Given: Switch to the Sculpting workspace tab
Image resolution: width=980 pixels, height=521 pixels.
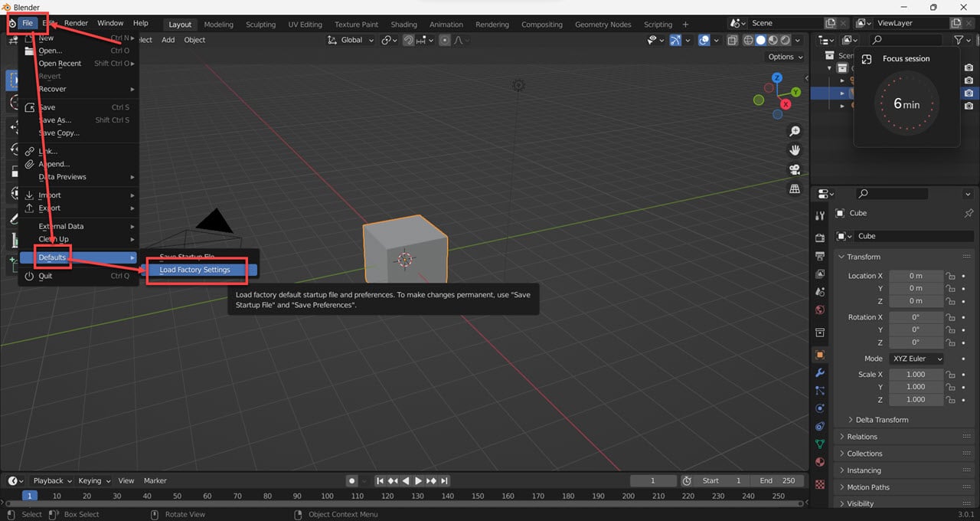Looking at the screenshot, I should 260,25.
